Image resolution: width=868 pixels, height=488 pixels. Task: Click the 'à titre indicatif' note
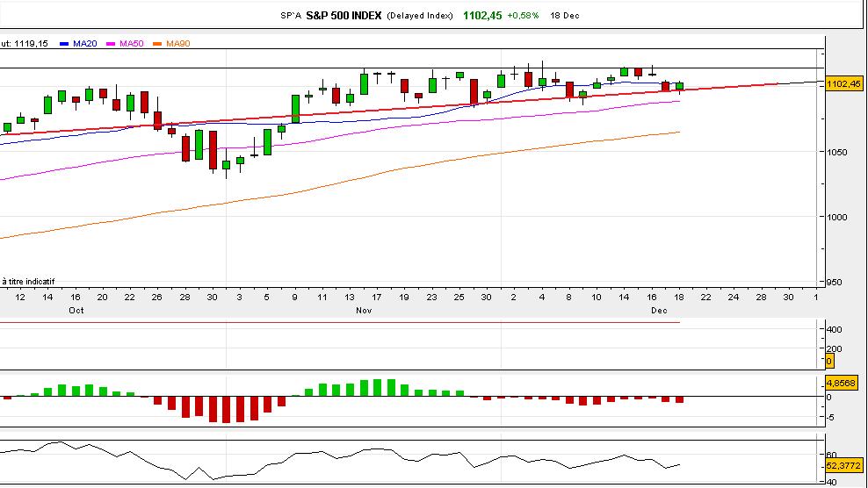tap(28, 282)
